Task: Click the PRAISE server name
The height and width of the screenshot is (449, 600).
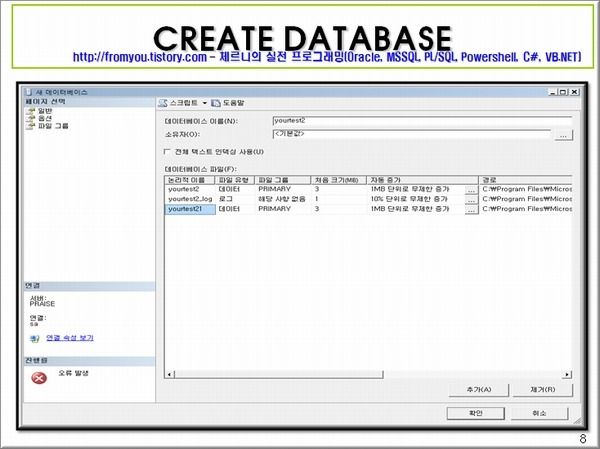Action: [42, 304]
